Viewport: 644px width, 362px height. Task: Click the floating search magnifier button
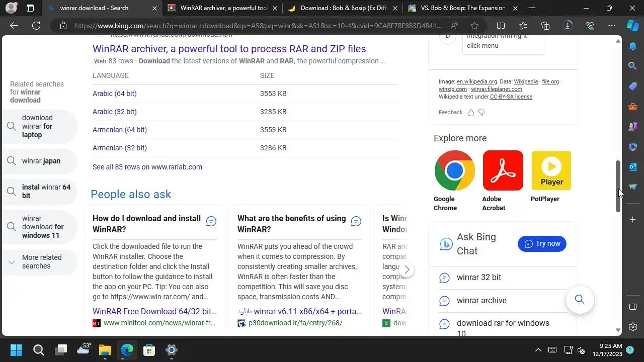point(580,300)
